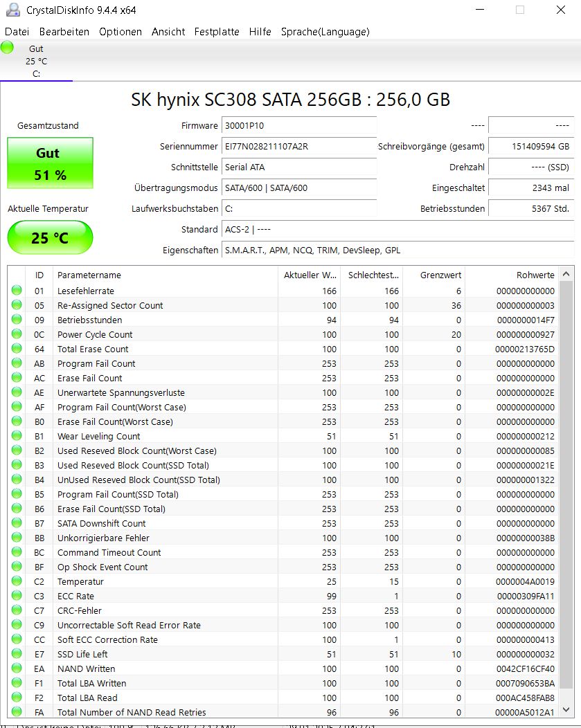Click the Firmware field 30001P10
This screenshot has width=581, height=728.
299,125
